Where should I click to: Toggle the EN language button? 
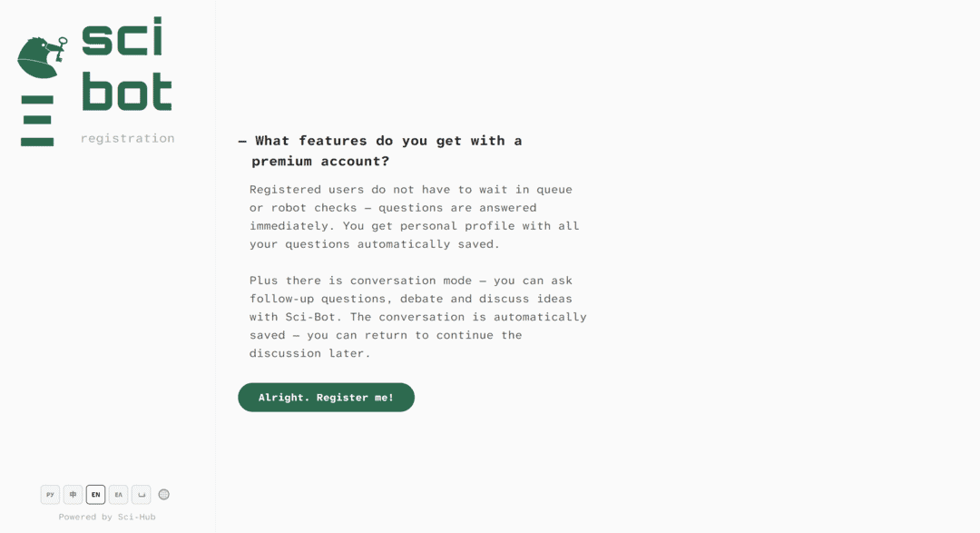coord(95,494)
